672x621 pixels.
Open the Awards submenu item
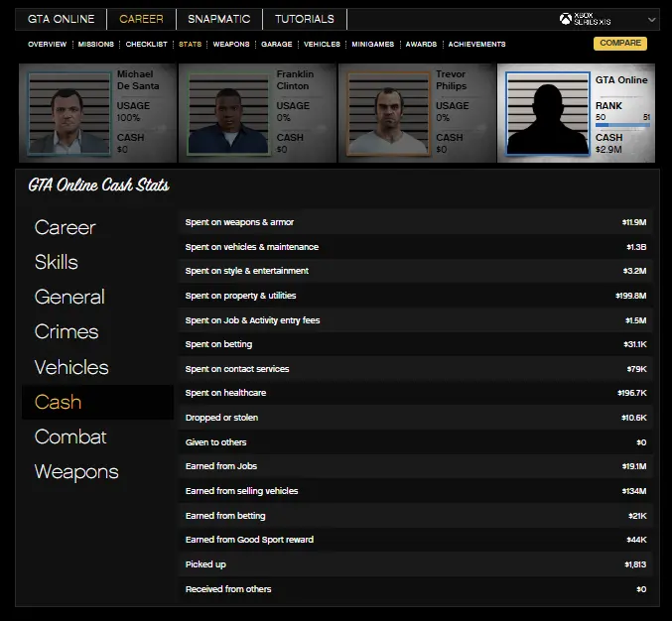[421, 45]
